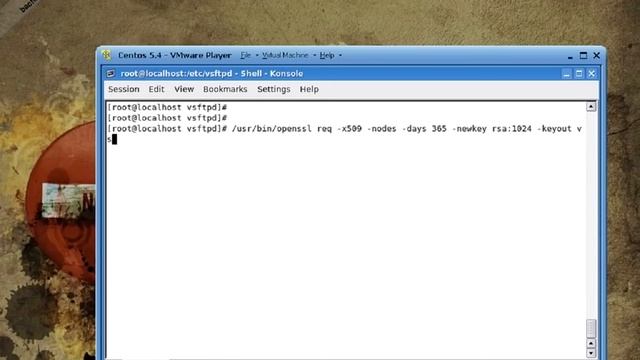Click the Konsole terminal icon in titlebar
This screenshot has width=640, height=360.
[x=111, y=73]
